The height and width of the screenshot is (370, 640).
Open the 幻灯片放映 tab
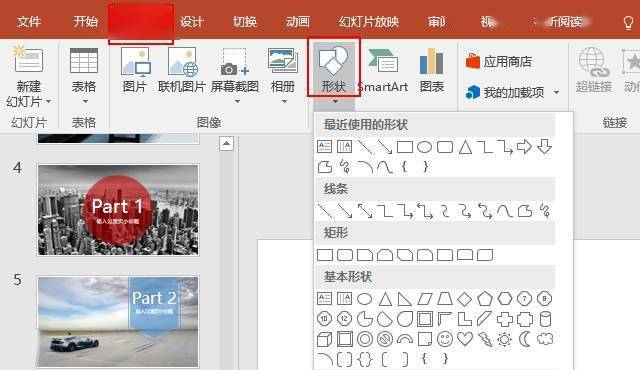[369, 22]
